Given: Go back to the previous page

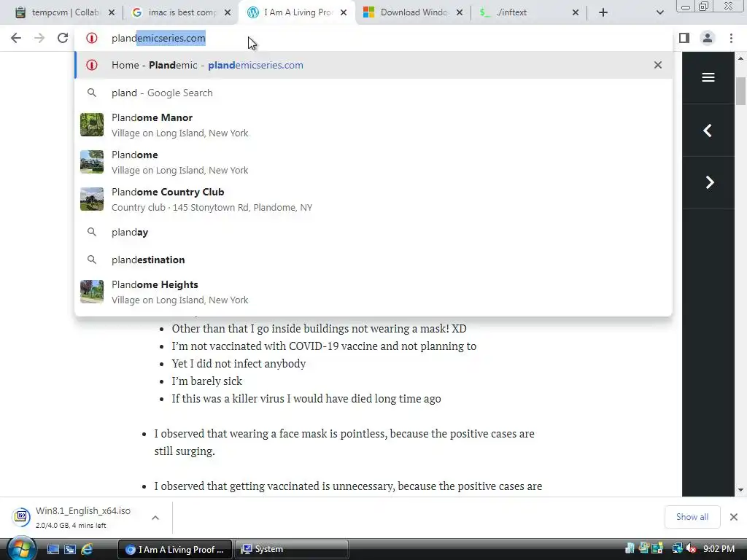Looking at the screenshot, I should click(16, 38).
